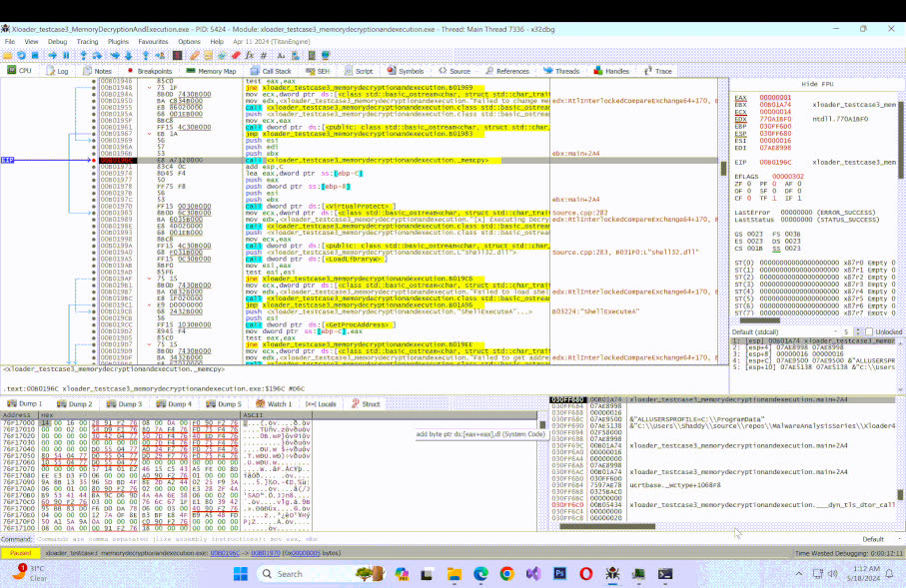Open the Help menu
Image resolution: width=906 pixels, height=588 pixels.
tap(217, 42)
